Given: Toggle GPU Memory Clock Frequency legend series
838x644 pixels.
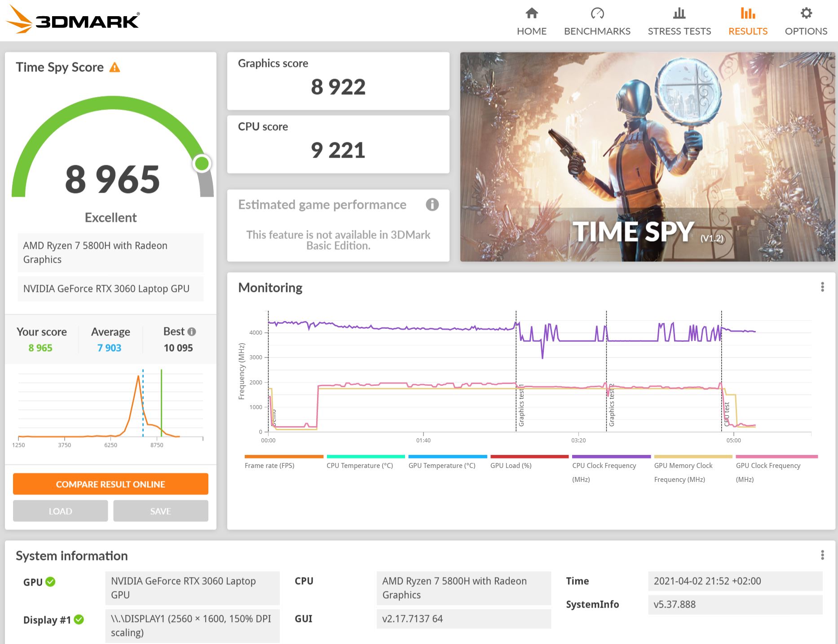Looking at the screenshot, I should point(683,466).
